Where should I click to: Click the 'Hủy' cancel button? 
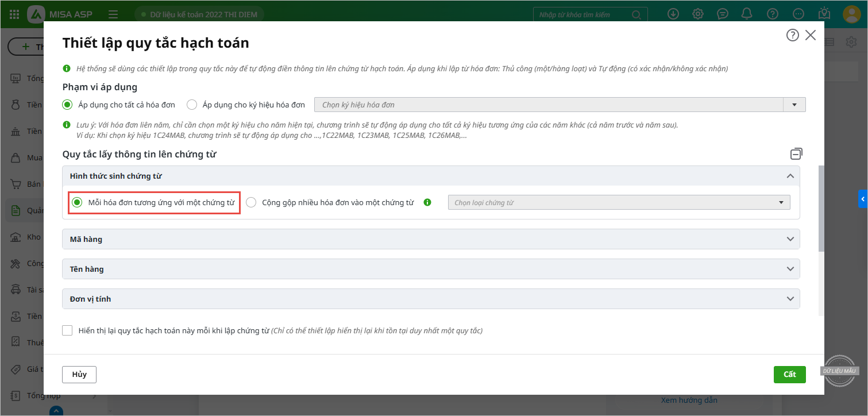[79, 374]
